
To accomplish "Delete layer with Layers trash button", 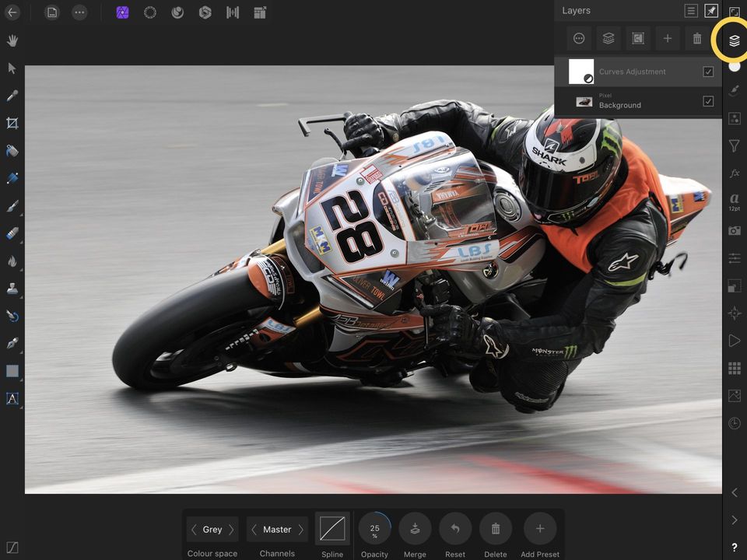I will (x=697, y=39).
